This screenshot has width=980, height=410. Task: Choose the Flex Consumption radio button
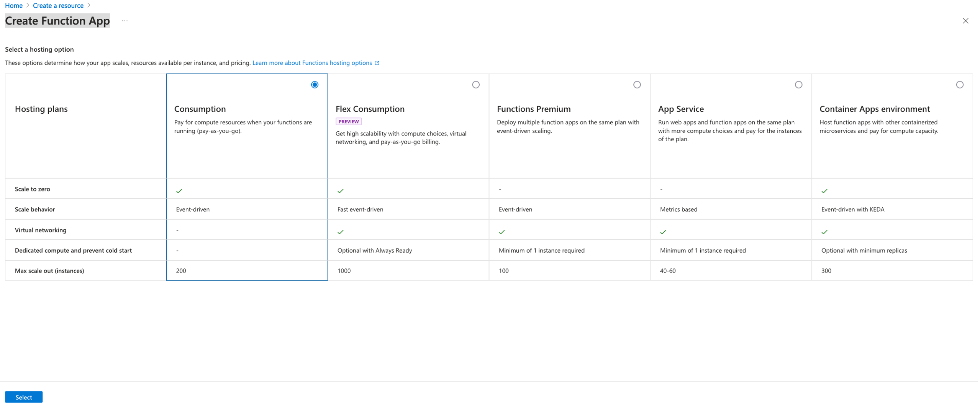click(x=475, y=85)
